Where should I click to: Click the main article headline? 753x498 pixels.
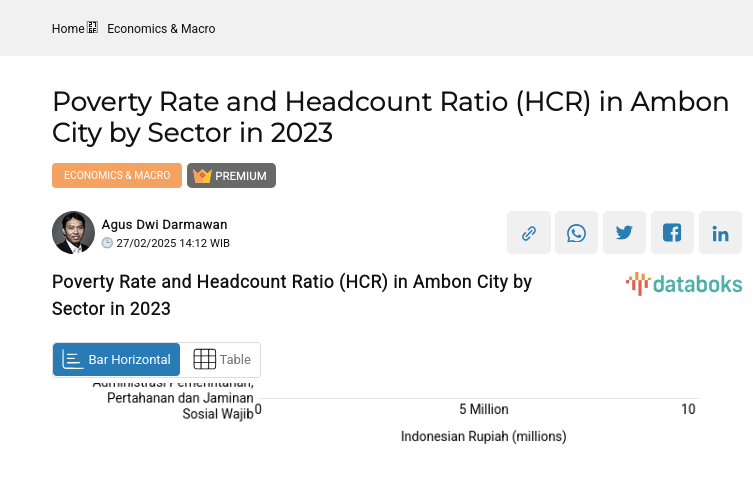[390, 117]
